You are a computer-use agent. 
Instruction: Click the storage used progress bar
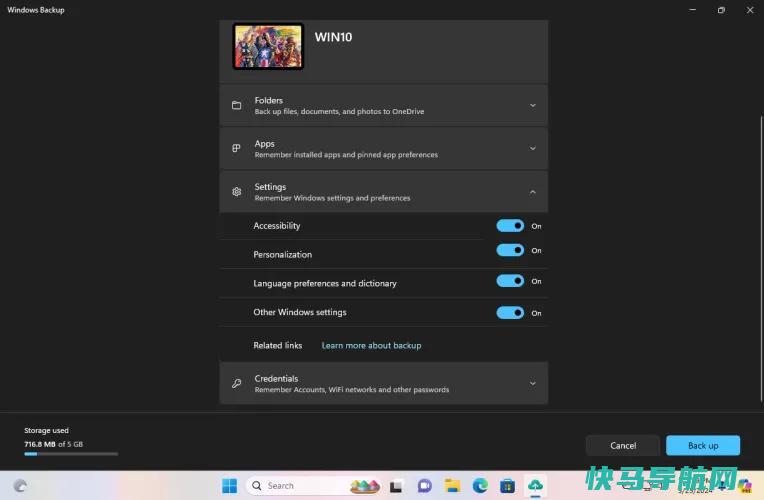(71, 454)
